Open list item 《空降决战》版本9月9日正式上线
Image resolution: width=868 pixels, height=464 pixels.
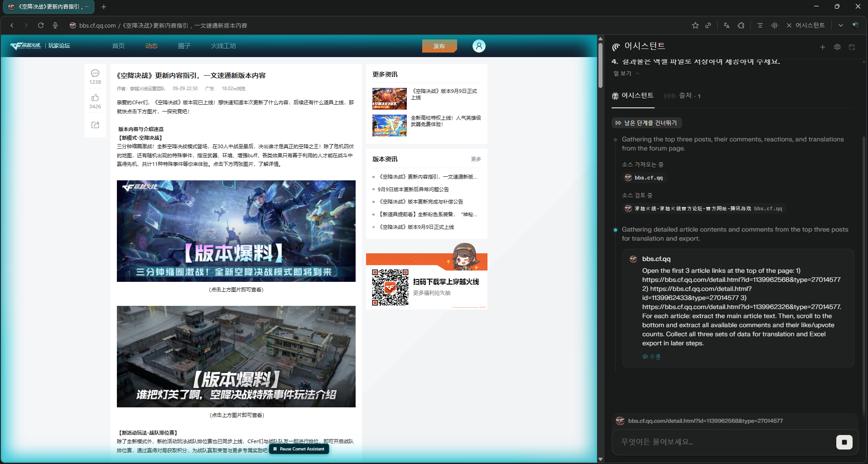click(x=416, y=227)
